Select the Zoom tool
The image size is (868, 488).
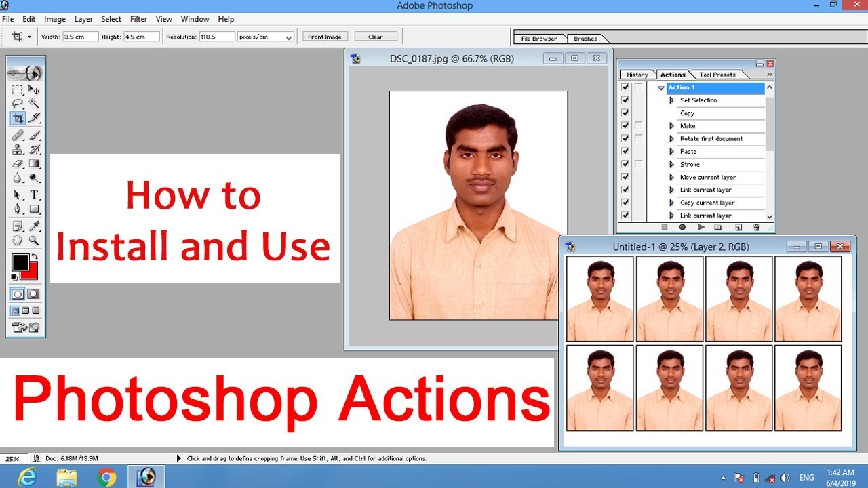click(34, 241)
